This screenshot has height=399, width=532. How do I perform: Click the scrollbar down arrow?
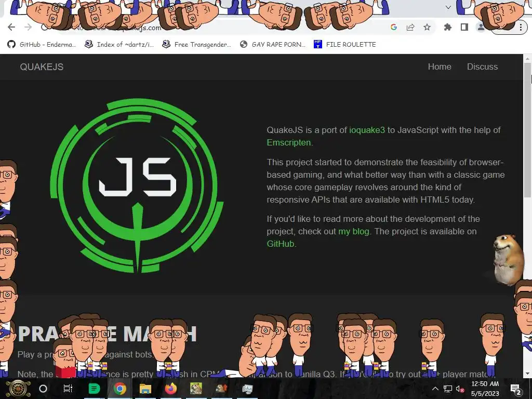click(x=527, y=374)
